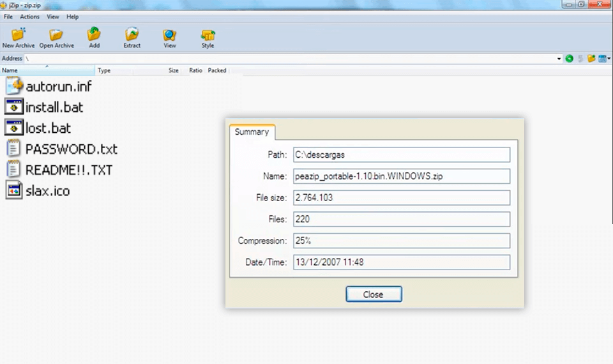The width and height of the screenshot is (613, 364).
Task: Sort by the Size column header
Action: pos(157,70)
